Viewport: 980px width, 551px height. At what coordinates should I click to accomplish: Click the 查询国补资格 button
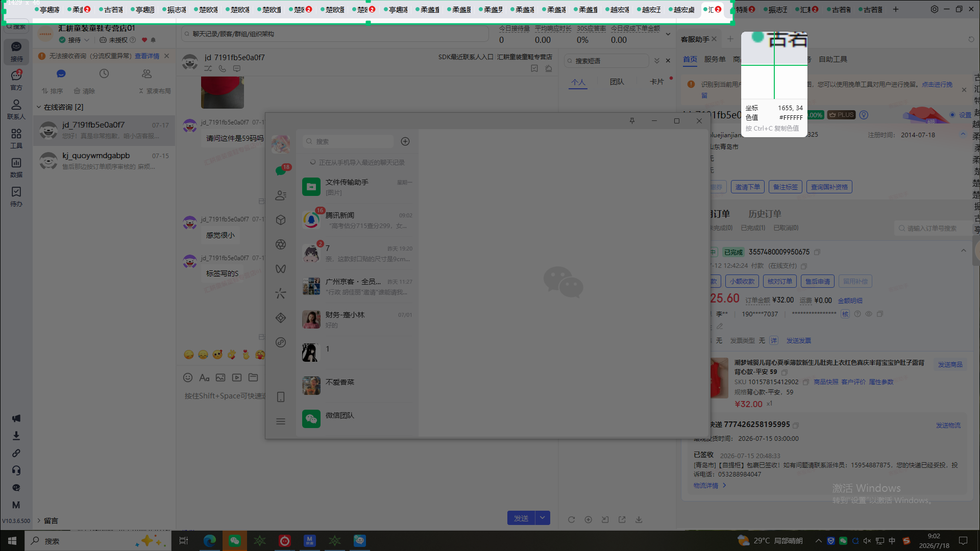pyautogui.click(x=829, y=187)
